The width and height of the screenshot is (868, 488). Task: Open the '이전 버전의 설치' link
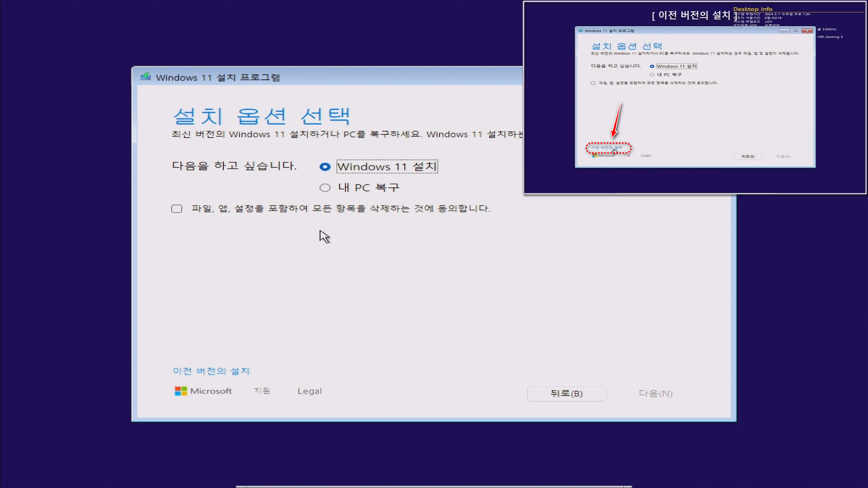point(211,371)
